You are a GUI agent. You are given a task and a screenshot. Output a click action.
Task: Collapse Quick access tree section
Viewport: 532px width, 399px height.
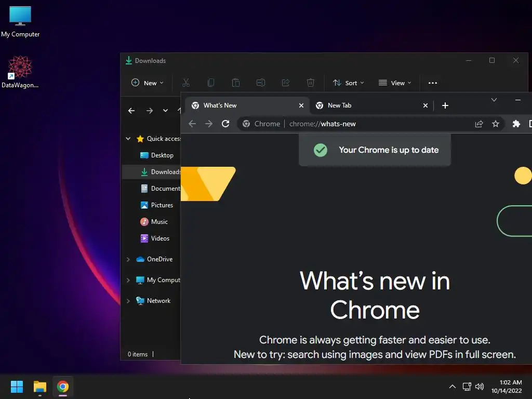coord(128,138)
